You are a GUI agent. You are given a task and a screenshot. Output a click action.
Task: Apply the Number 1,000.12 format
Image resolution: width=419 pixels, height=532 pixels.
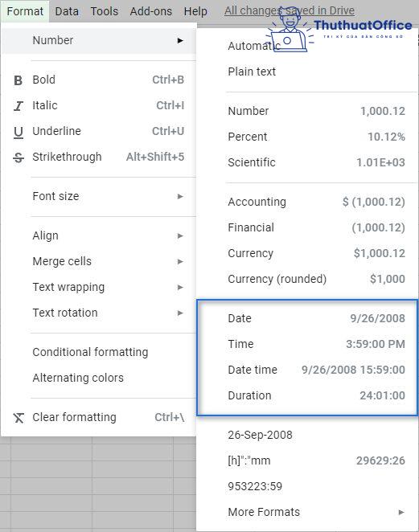pyautogui.click(x=307, y=111)
